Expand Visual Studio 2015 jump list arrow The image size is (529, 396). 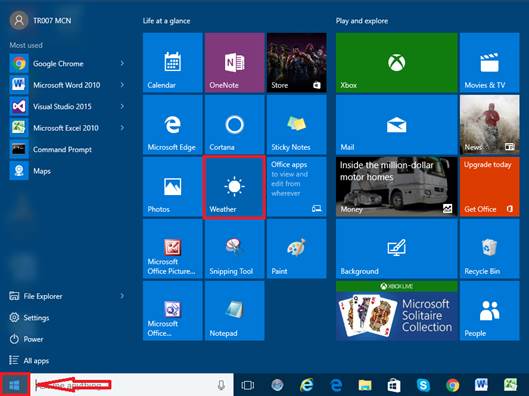click(122, 107)
